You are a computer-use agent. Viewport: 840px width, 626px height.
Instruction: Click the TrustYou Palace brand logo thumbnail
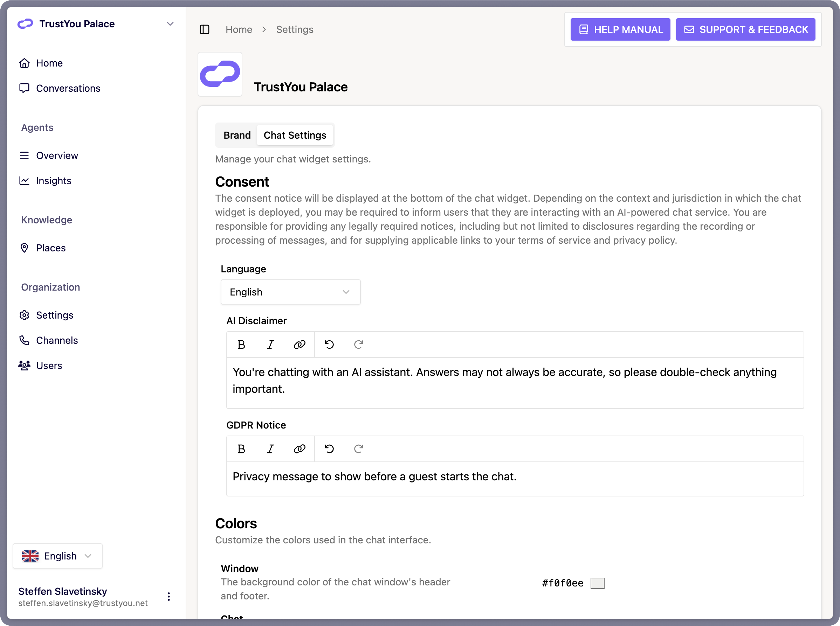(220, 74)
